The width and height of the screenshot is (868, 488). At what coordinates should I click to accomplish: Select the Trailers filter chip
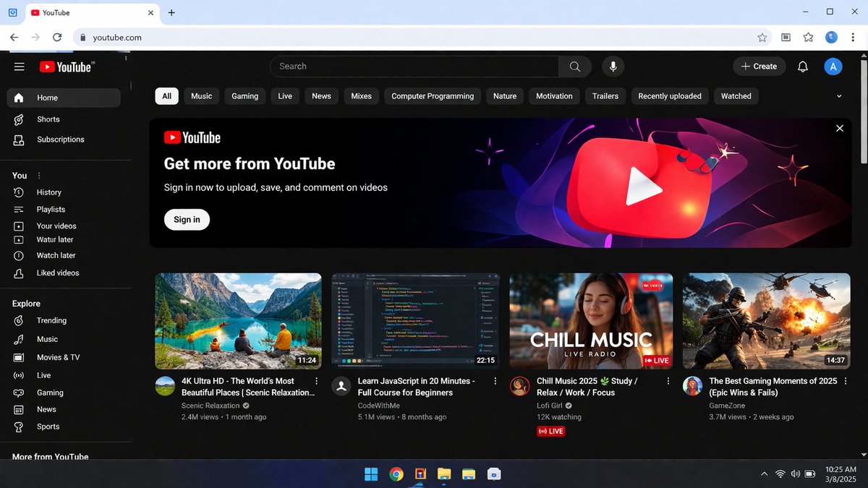605,96
